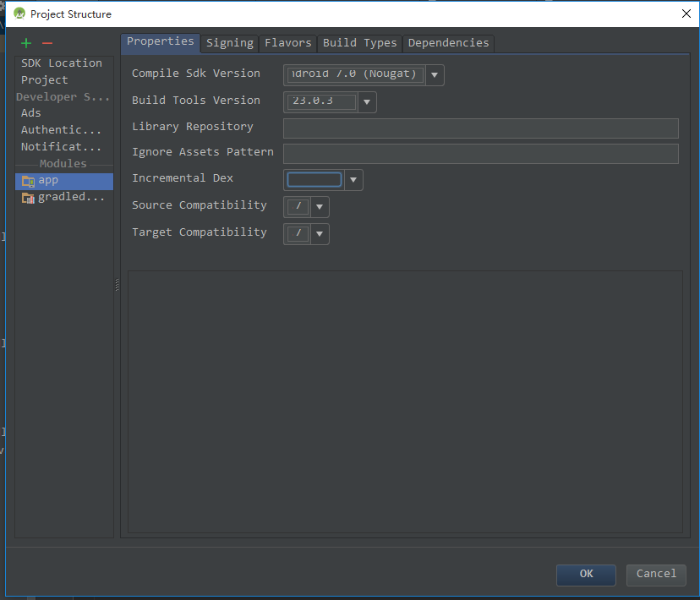Click the OK button
The height and width of the screenshot is (600, 700).
tap(586, 575)
